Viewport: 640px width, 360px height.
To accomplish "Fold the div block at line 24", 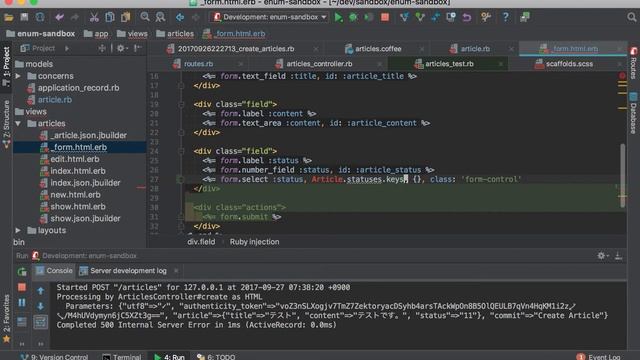I will click(181, 151).
